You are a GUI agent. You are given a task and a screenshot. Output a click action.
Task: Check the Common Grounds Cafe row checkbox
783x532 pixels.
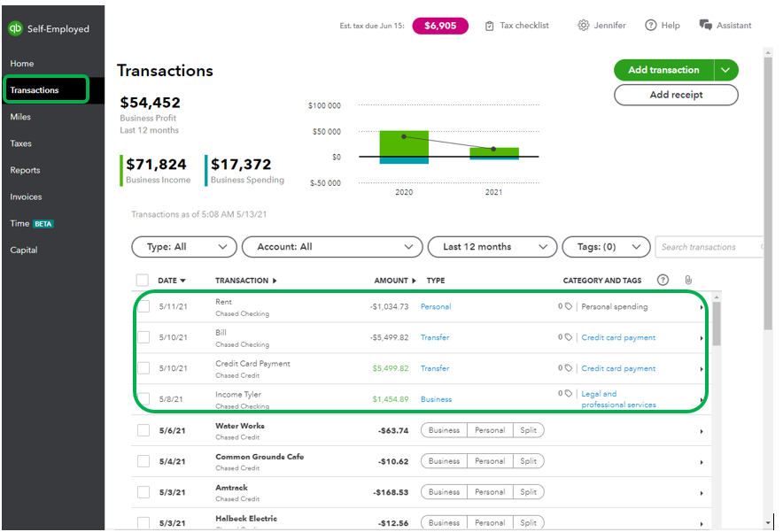click(143, 461)
